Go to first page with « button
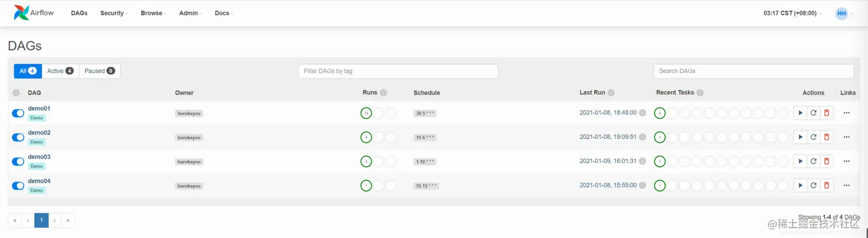The width and height of the screenshot is (868, 238). point(15,220)
